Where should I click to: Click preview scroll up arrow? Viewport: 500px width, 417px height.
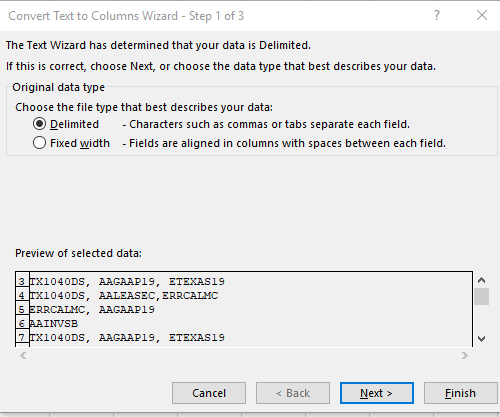481,280
